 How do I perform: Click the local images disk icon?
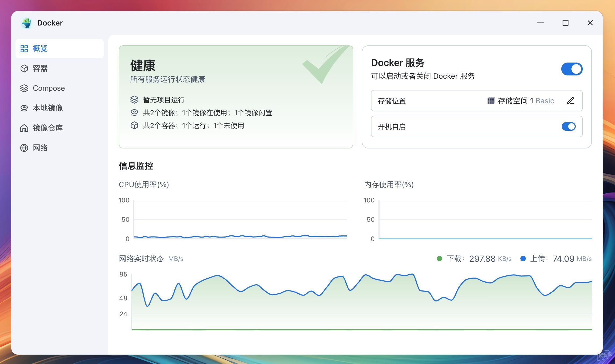click(x=24, y=108)
